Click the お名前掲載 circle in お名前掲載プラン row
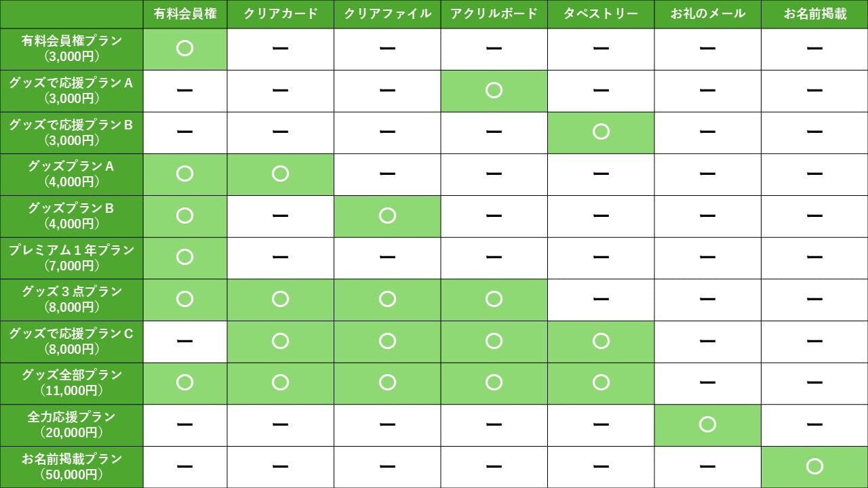 814,466
